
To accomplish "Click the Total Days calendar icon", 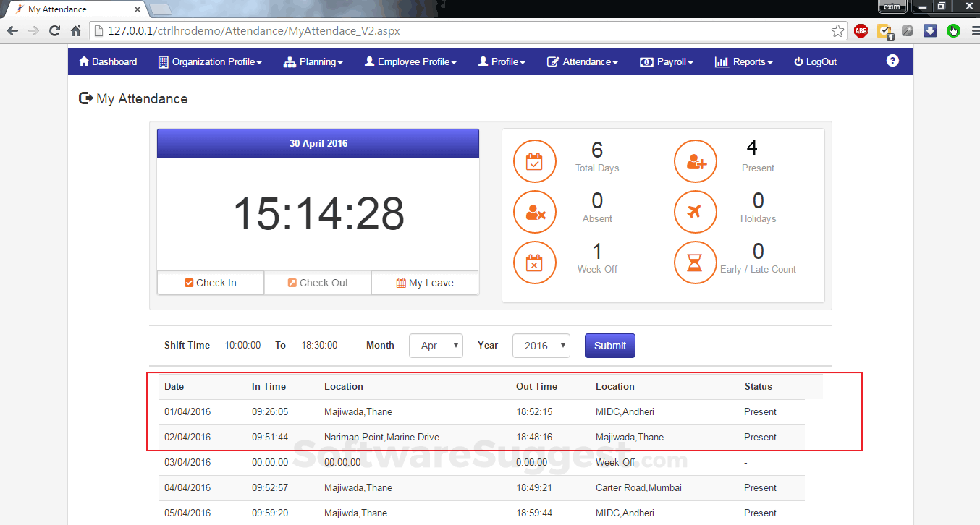I will (x=534, y=161).
